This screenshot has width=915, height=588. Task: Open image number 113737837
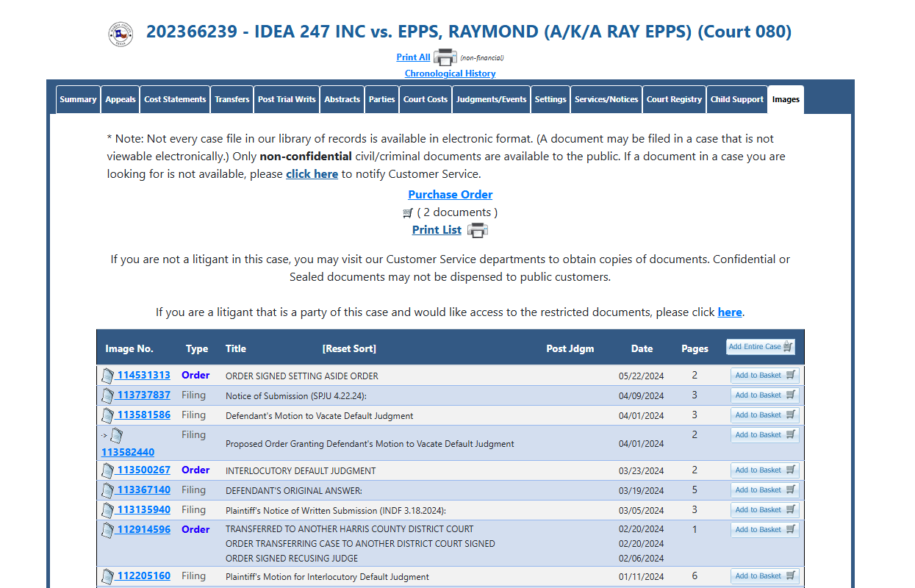[144, 395]
